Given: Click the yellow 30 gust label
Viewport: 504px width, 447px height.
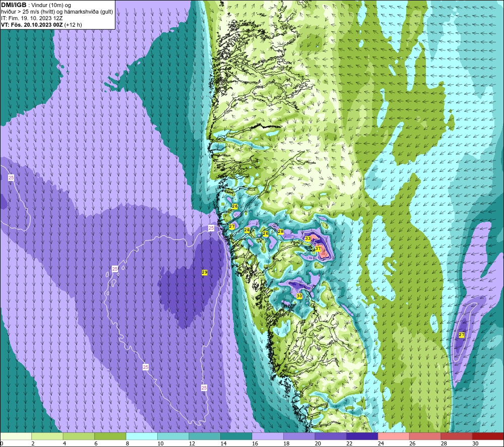Looking at the screenshot, I should click(x=299, y=296).
